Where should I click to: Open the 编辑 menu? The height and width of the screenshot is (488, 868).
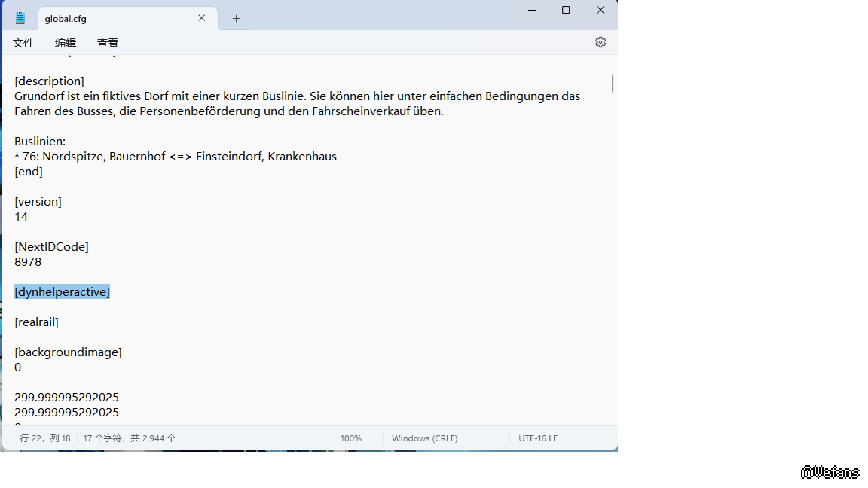coord(66,43)
